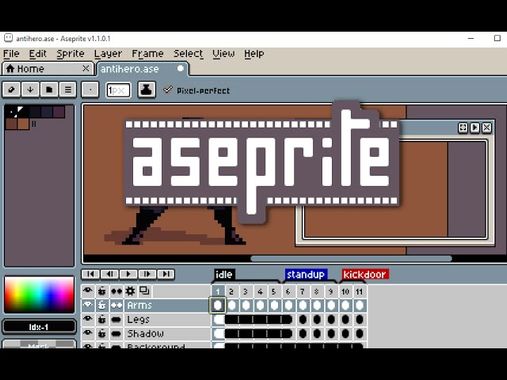Toggle continuous cels on Shadow layer

pos(116,333)
